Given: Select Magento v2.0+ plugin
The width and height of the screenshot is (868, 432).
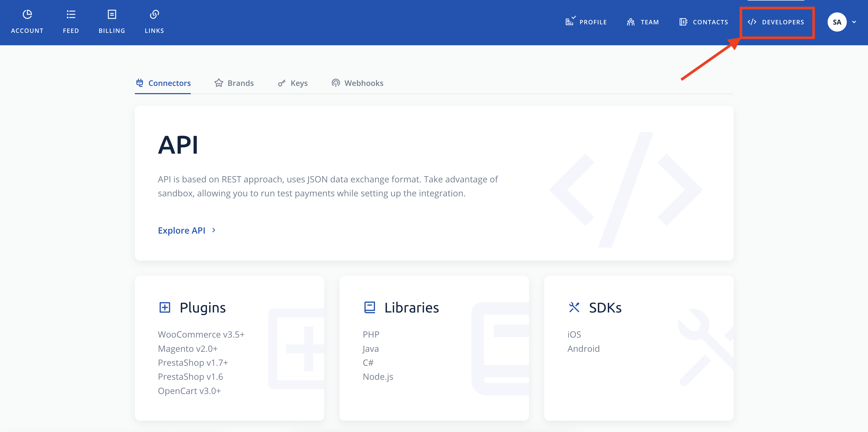Looking at the screenshot, I should [188, 348].
